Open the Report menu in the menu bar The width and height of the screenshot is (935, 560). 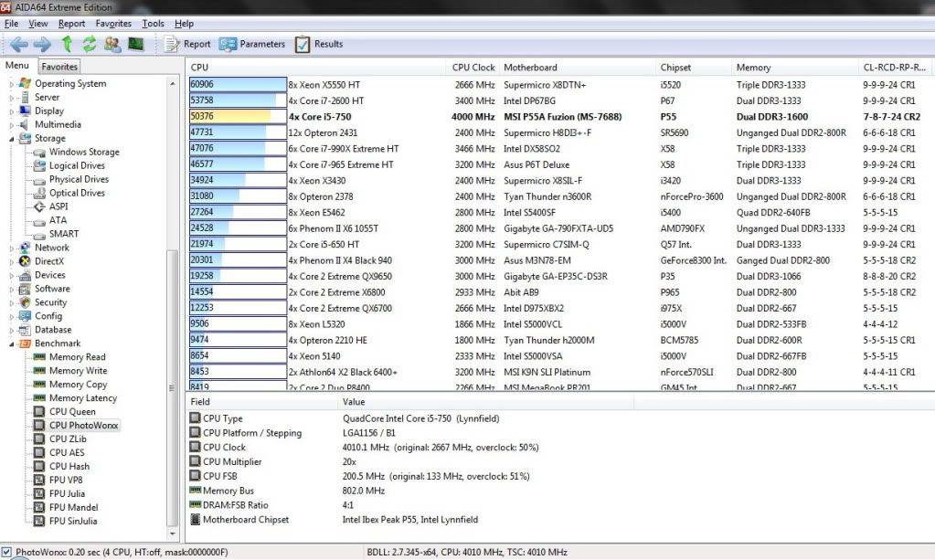[x=71, y=24]
